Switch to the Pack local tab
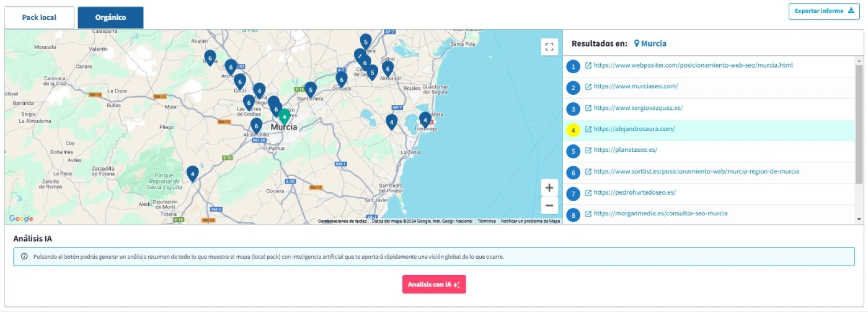Screen dimensions: 868x312 [x=39, y=17]
